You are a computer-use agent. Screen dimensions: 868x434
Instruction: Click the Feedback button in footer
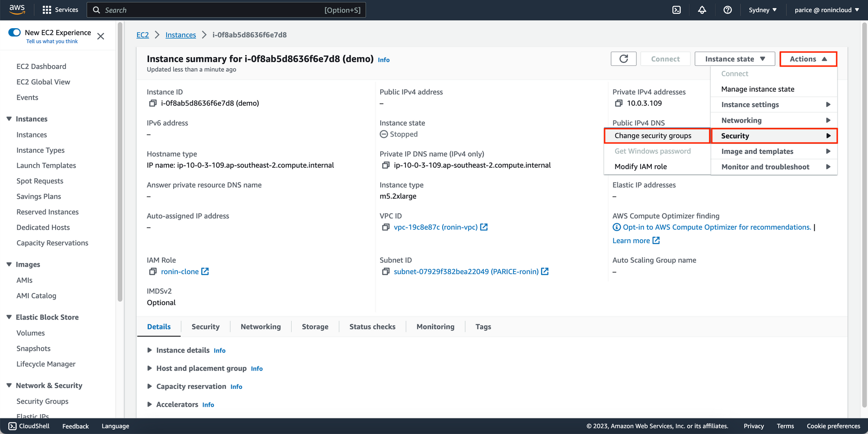click(76, 426)
